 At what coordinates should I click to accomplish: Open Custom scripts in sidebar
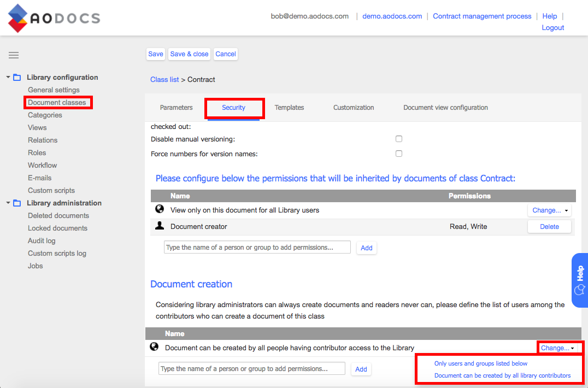pyautogui.click(x=51, y=190)
